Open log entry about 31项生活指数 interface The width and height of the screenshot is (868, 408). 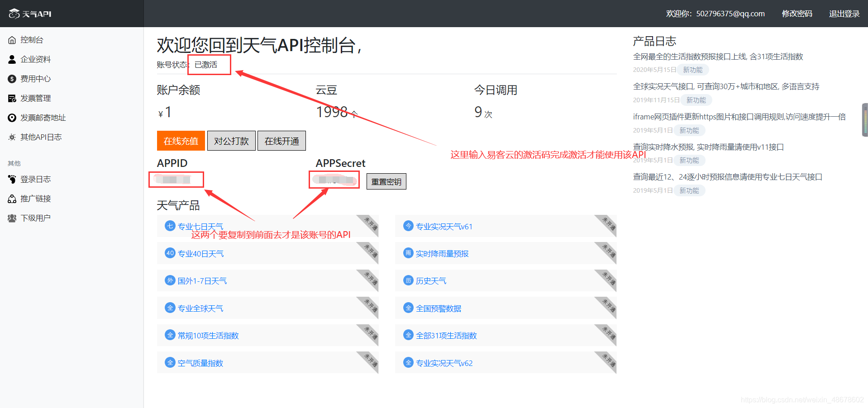click(718, 57)
